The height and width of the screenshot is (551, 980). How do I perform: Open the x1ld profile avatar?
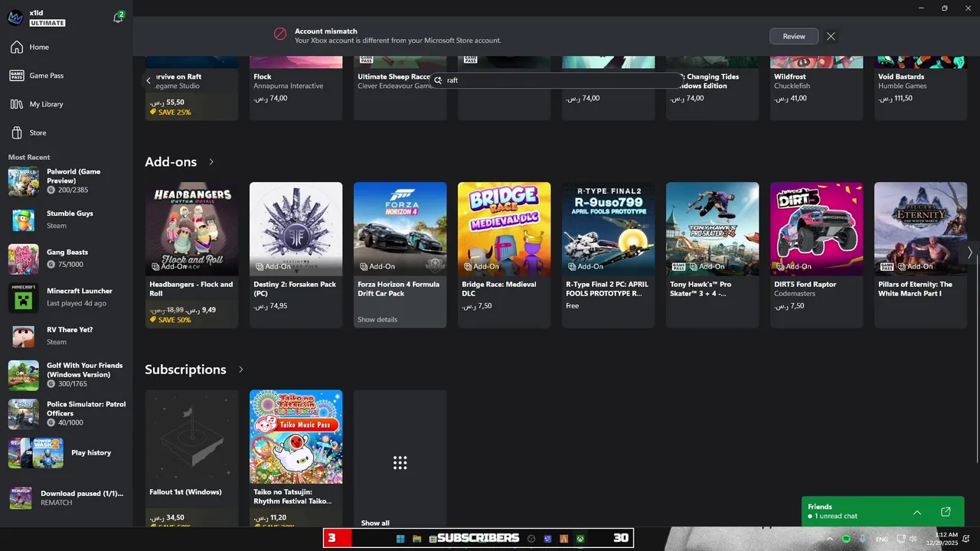15,18
